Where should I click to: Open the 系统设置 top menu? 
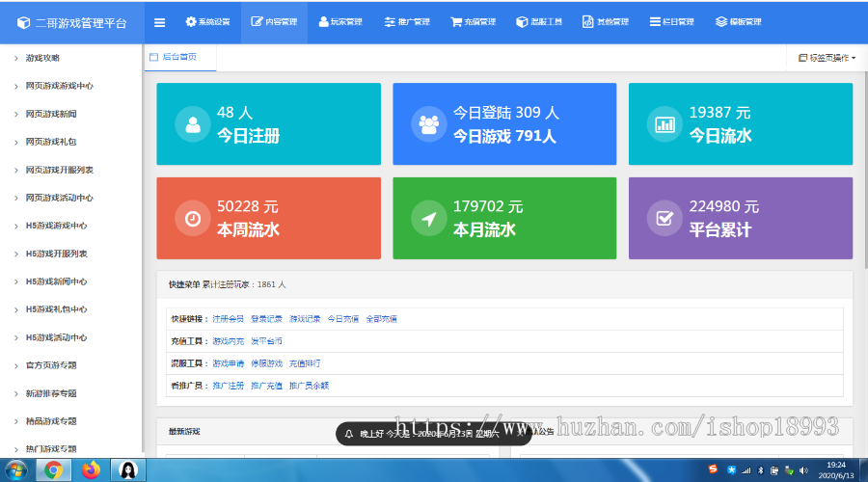pos(207,22)
